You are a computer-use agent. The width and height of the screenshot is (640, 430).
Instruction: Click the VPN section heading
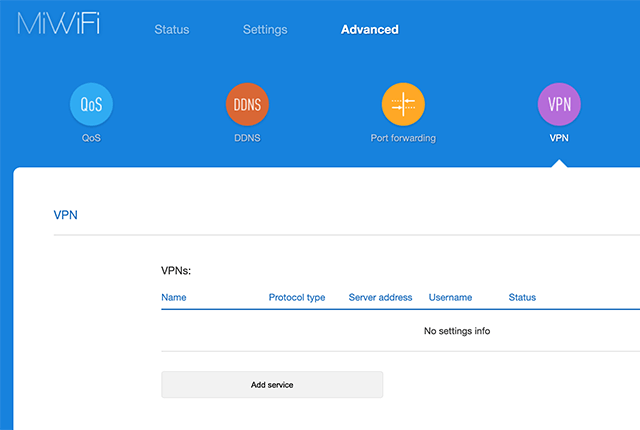pos(65,214)
